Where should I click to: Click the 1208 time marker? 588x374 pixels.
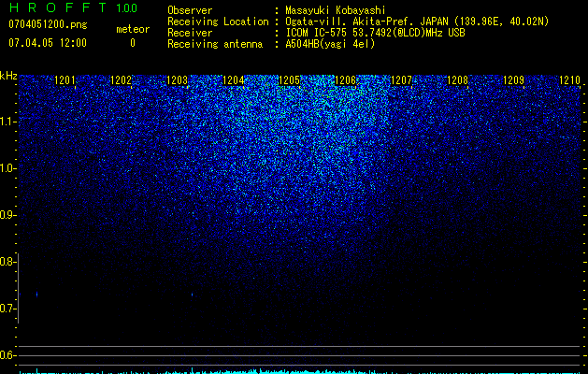coord(458,80)
